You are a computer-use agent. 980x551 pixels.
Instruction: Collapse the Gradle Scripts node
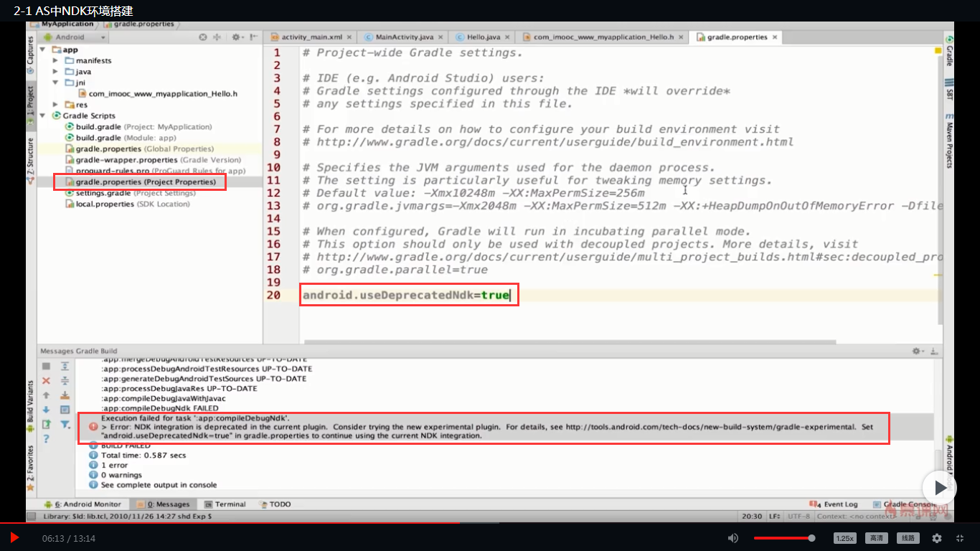tap(43, 116)
